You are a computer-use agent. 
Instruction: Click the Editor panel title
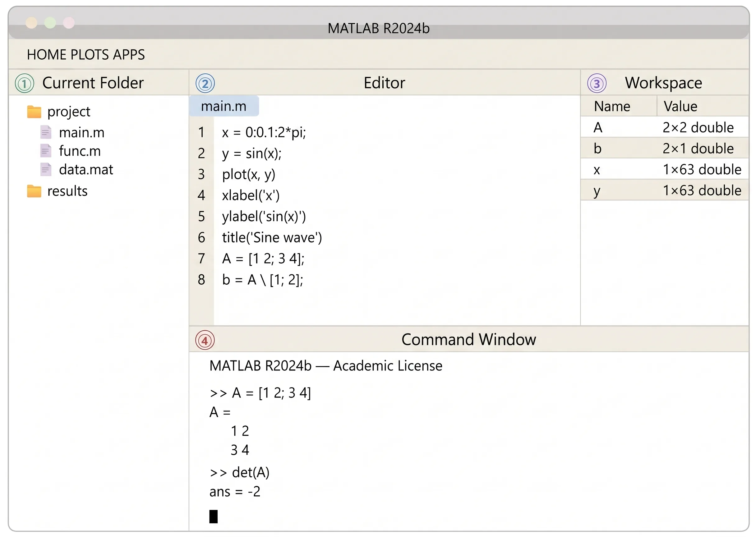pyautogui.click(x=384, y=83)
